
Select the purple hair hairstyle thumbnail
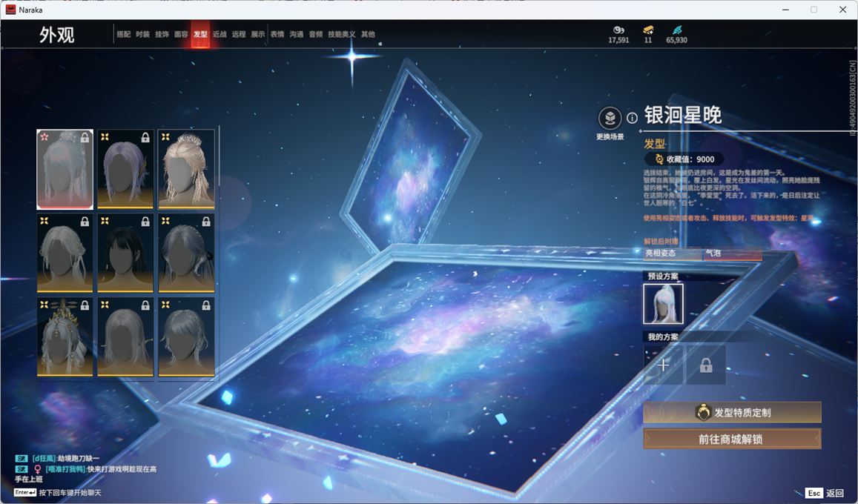pyautogui.click(x=125, y=170)
